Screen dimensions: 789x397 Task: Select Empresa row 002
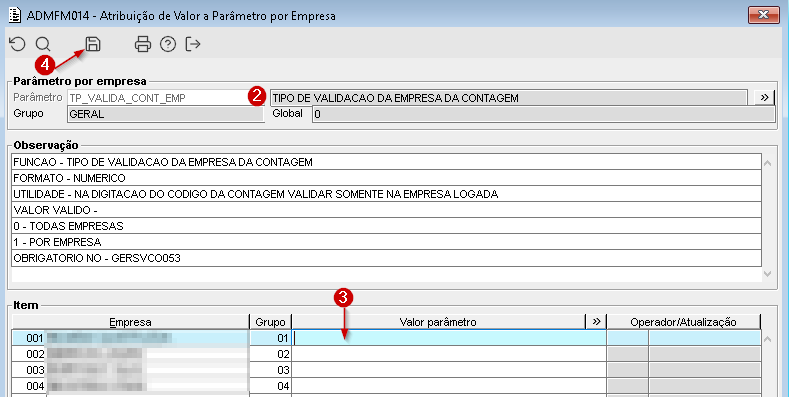point(130,354)
